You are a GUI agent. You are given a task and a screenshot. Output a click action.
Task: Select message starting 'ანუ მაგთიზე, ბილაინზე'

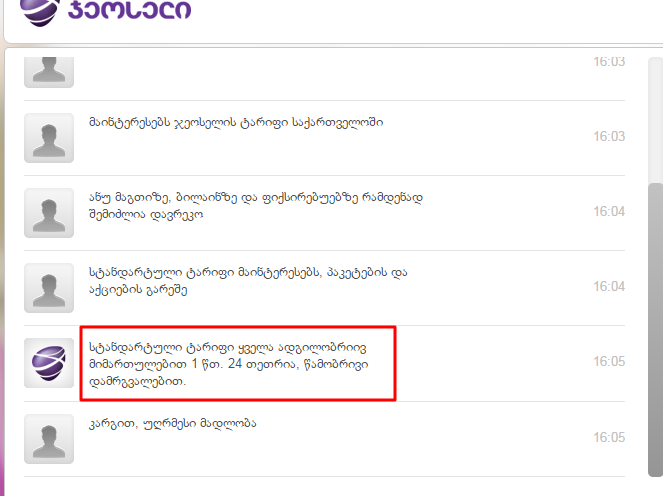256,206
